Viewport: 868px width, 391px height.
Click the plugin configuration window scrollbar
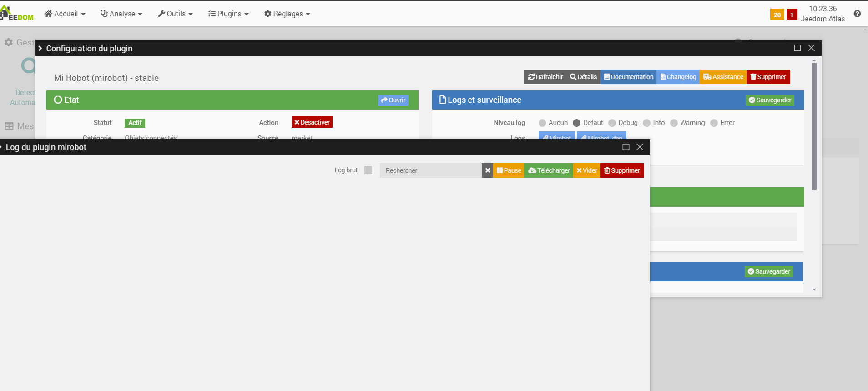[814, 126]
